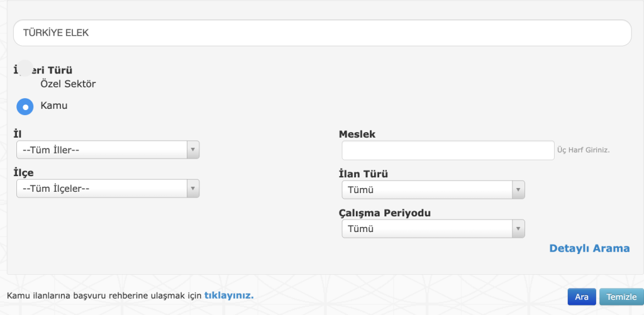Select the Kamu radio button

pos(25,107)
